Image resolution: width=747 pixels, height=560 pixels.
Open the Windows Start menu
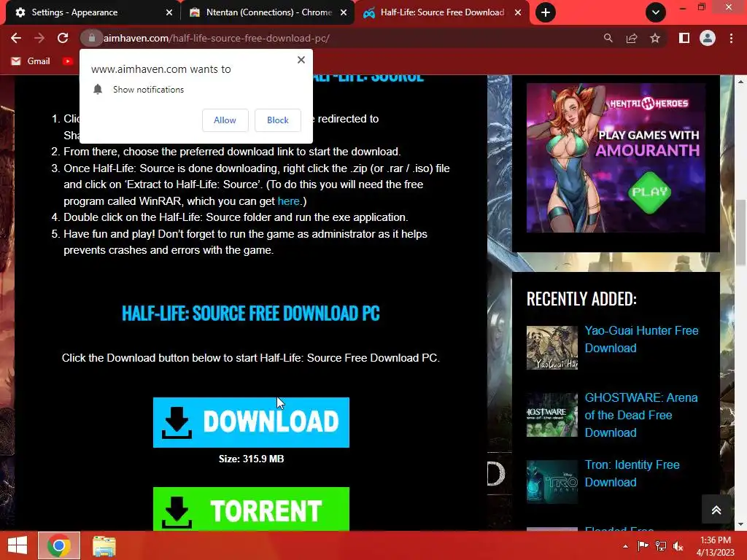coord(18,545)
